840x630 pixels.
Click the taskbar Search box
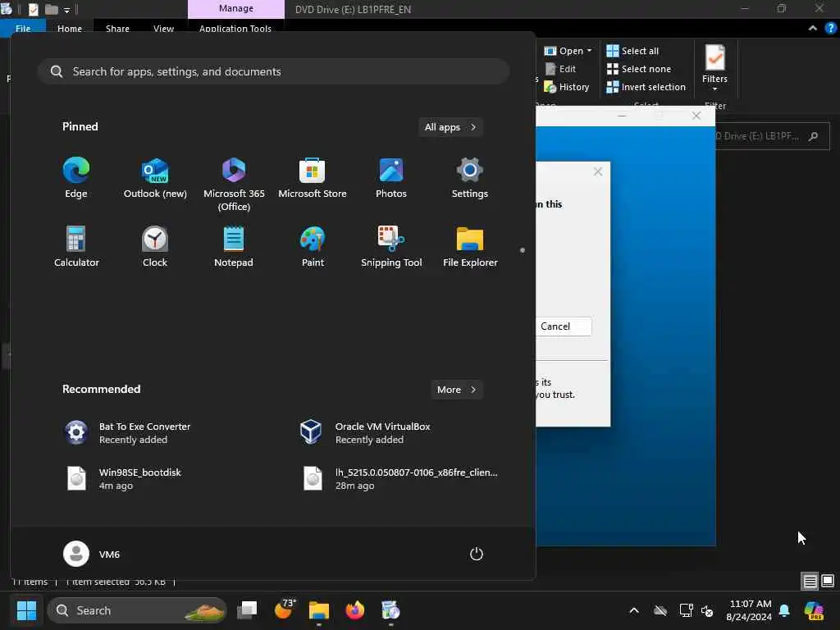click(137, 610)
